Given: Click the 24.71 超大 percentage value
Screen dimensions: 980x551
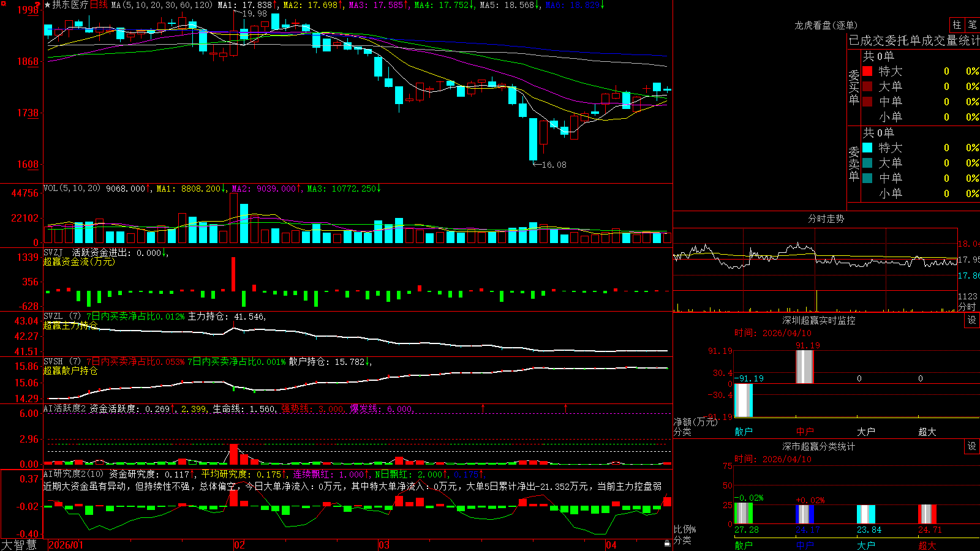Looking at the screenshot, I should [x=930, y=530].
